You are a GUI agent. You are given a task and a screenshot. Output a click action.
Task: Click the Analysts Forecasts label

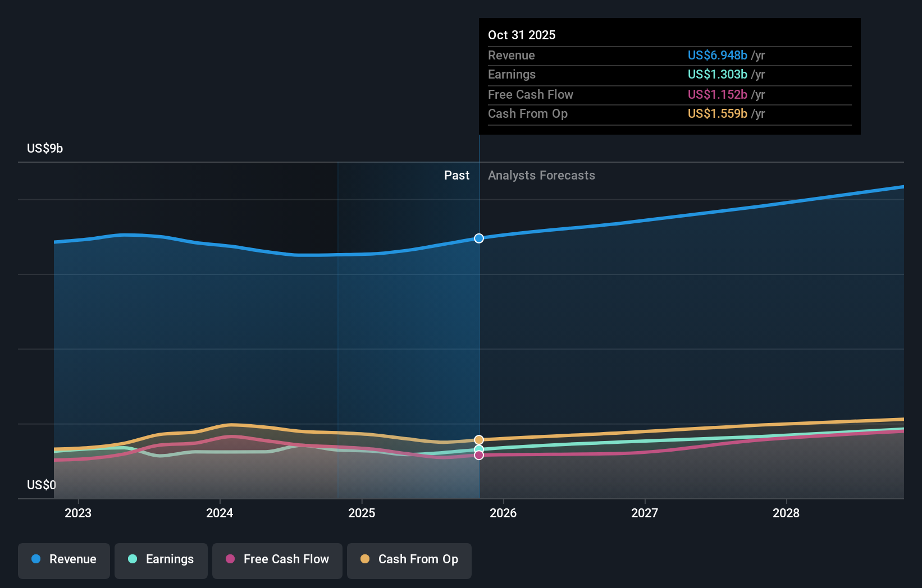click(541, 175)
